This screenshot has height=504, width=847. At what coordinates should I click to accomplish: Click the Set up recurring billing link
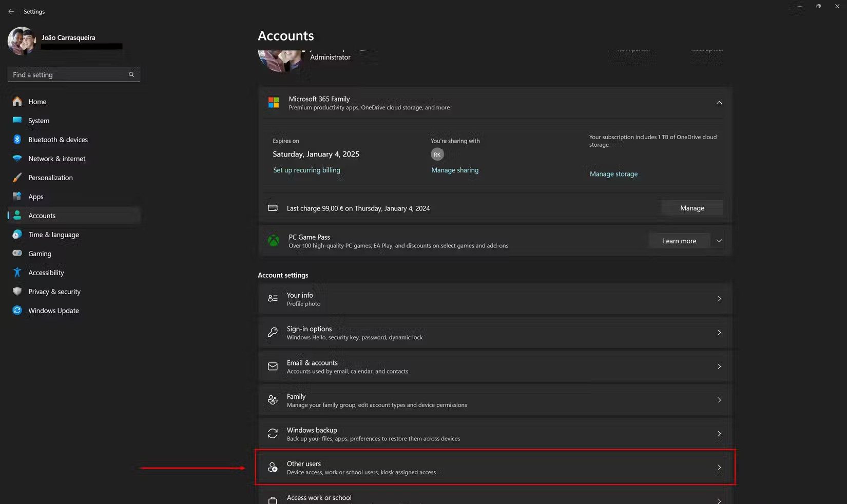(x=306, y=170)
